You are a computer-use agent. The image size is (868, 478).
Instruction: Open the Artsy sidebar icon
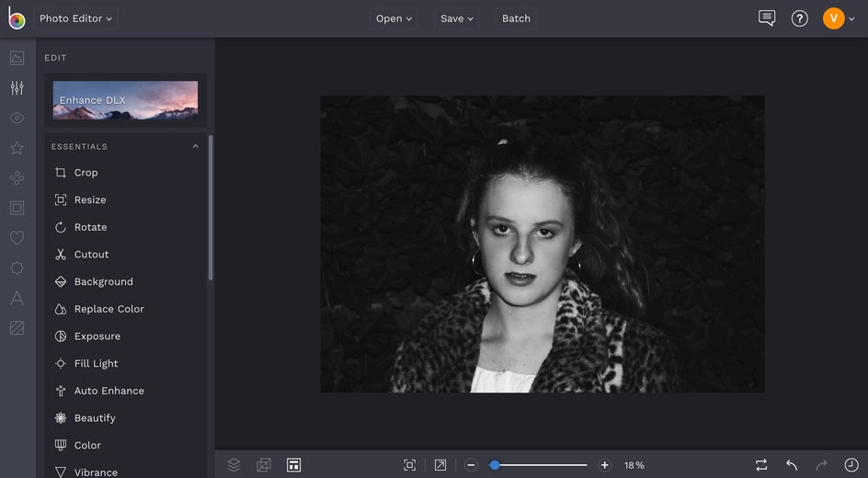(17, 177)
